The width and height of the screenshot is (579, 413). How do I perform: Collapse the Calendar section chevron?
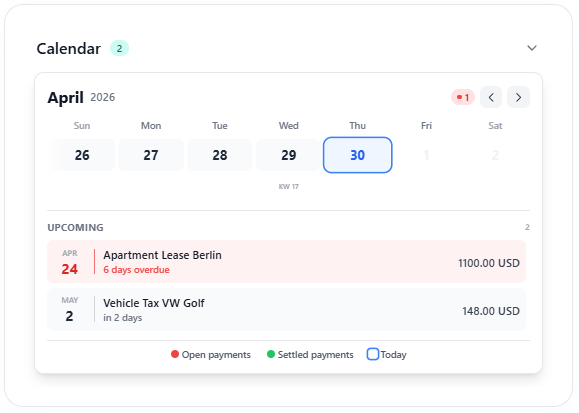[x=532, y=48]
